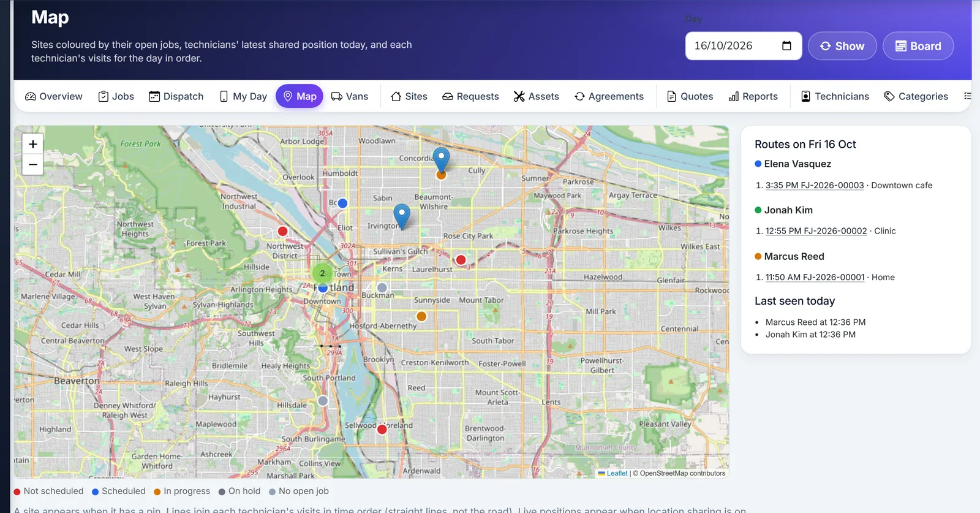This screenshot has height=513, width=980.
Task: Click the red site dot near Northwest District
Action: tap(282, 231)
